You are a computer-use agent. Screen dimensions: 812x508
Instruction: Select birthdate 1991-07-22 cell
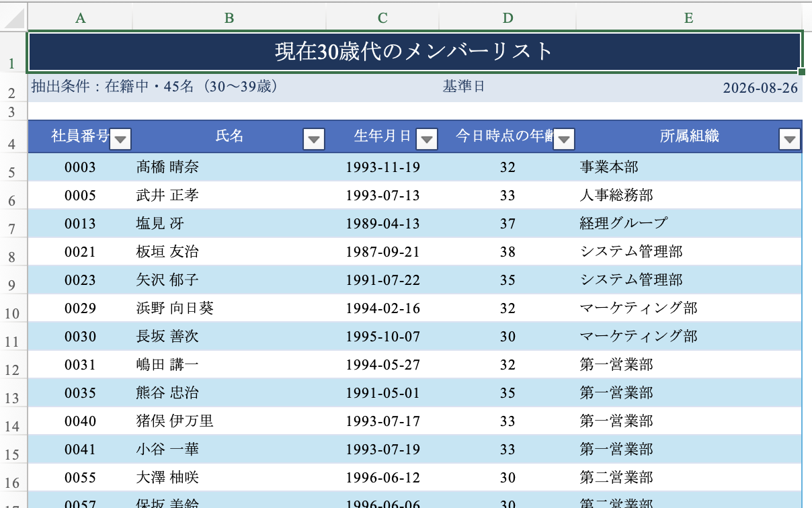pos(382,280)
